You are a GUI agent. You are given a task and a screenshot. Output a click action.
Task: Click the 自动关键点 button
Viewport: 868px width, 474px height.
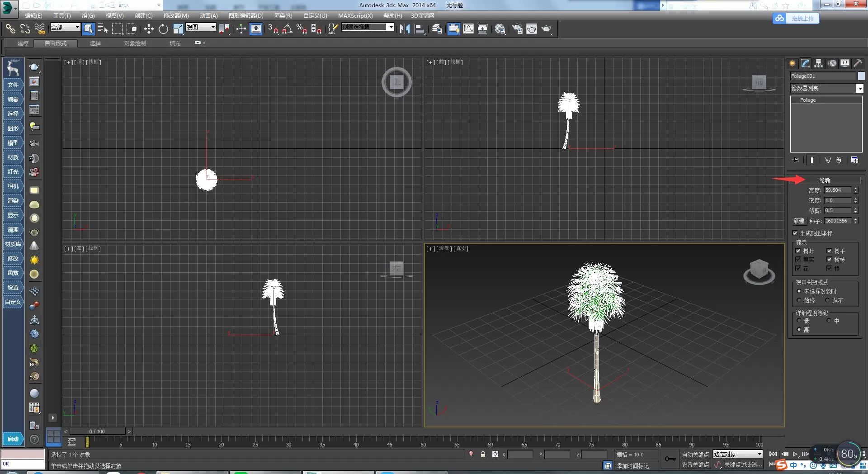pyautogui.click(x=695, y=455)
